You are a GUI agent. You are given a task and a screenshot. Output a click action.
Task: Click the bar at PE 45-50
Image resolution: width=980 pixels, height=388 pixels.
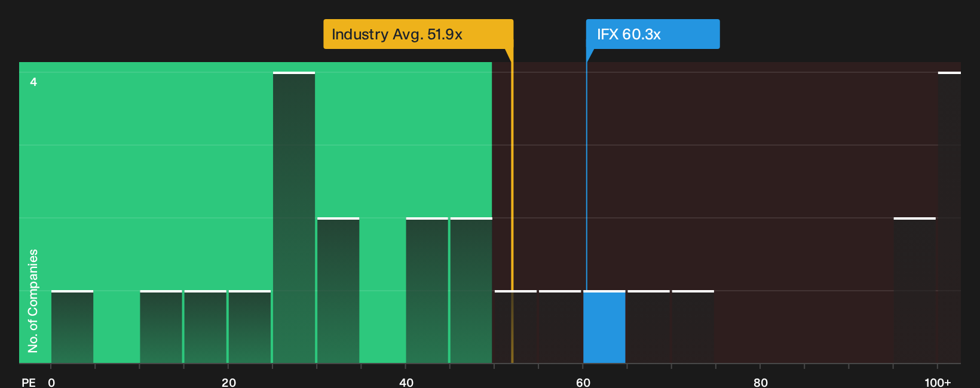(471, 291)
